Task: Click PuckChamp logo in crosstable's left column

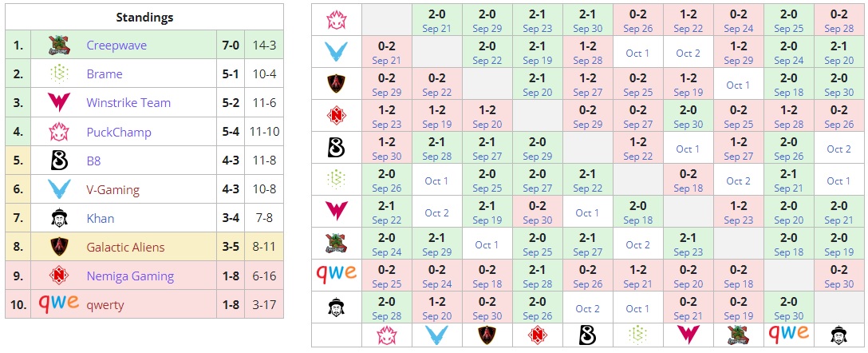Action: point(336,20)
